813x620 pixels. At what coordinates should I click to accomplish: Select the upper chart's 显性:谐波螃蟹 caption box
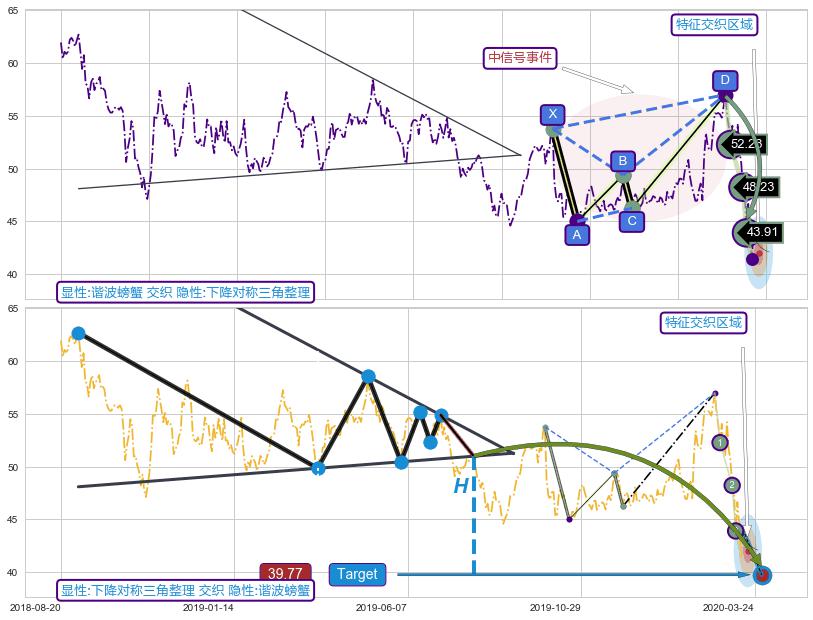[x=186, y=293]
